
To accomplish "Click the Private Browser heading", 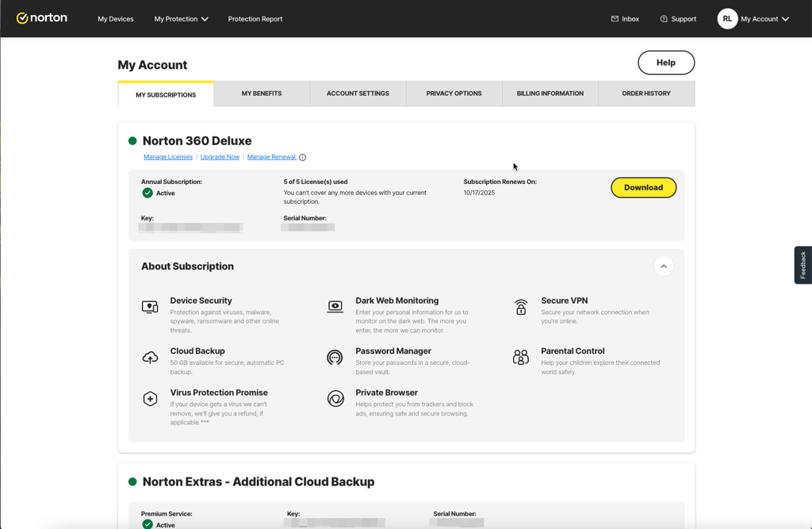I will (x=386, y=393).
